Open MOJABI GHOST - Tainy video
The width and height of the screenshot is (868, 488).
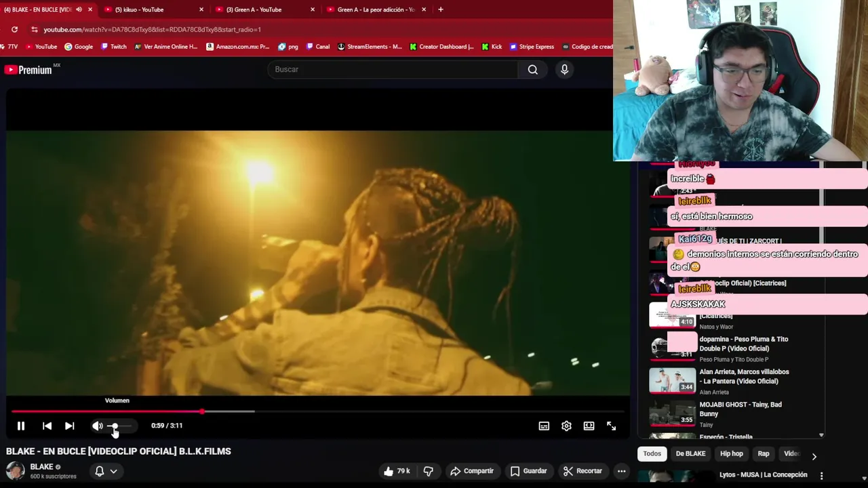(x=741, y=409)
